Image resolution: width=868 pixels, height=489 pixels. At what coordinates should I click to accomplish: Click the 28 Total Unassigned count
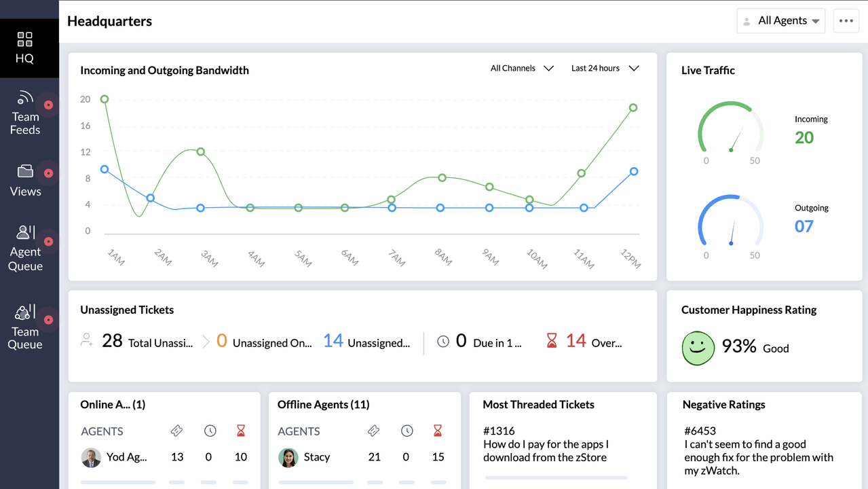(x=112, y=341)
